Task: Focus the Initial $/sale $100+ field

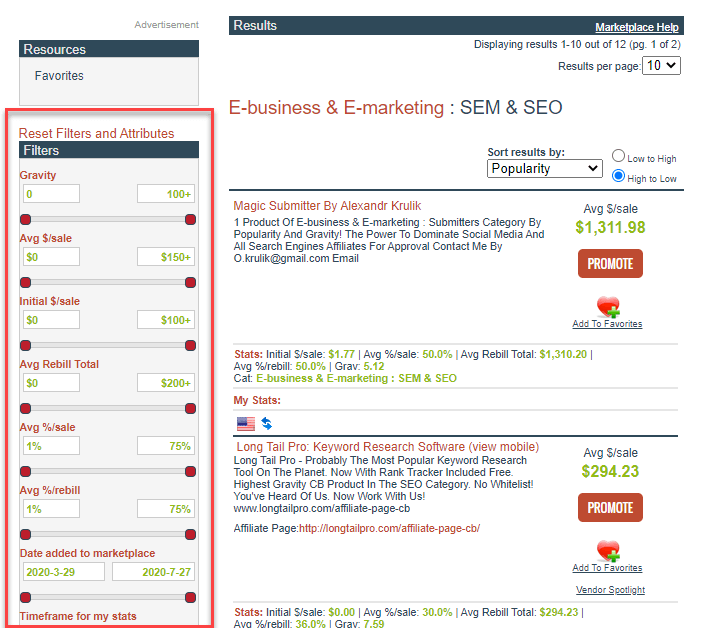Action: (166, 320)
